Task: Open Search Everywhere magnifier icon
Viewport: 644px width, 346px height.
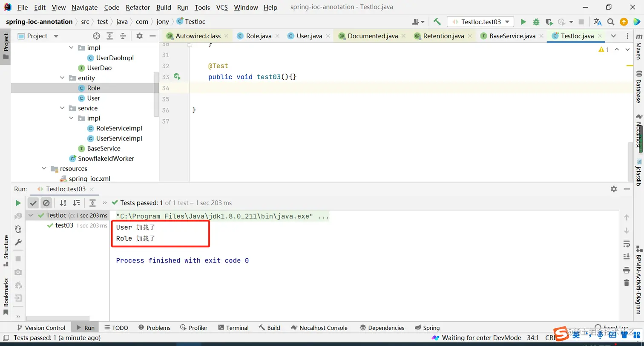Action: point(611,22)
